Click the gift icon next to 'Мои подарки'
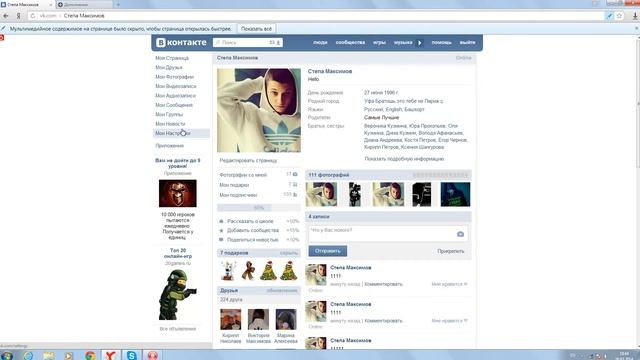The image size is (640, 360). pyautogui.click(x=295, y=184)
